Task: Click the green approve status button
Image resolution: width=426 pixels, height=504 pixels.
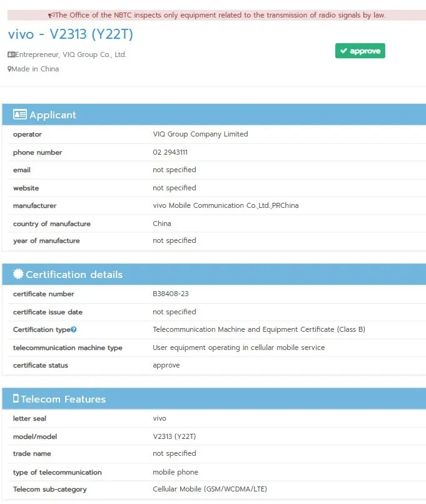Action: pyautogui.click(x=360, y=51)
